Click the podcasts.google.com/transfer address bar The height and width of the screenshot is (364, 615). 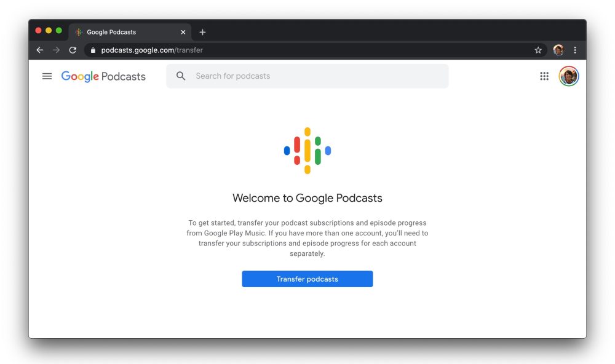pos(307,50)
